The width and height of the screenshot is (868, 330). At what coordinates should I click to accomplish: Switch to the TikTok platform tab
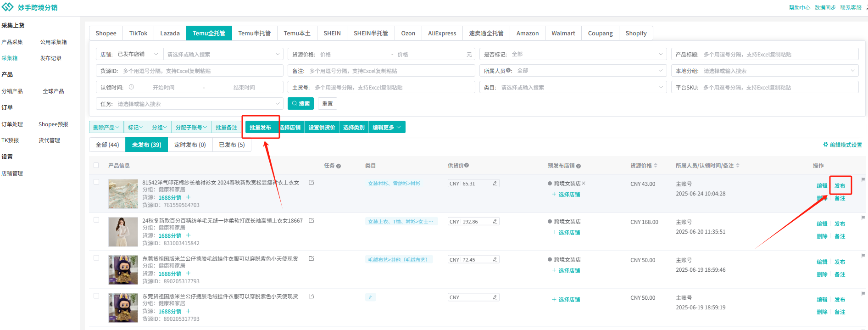(138, 33)
